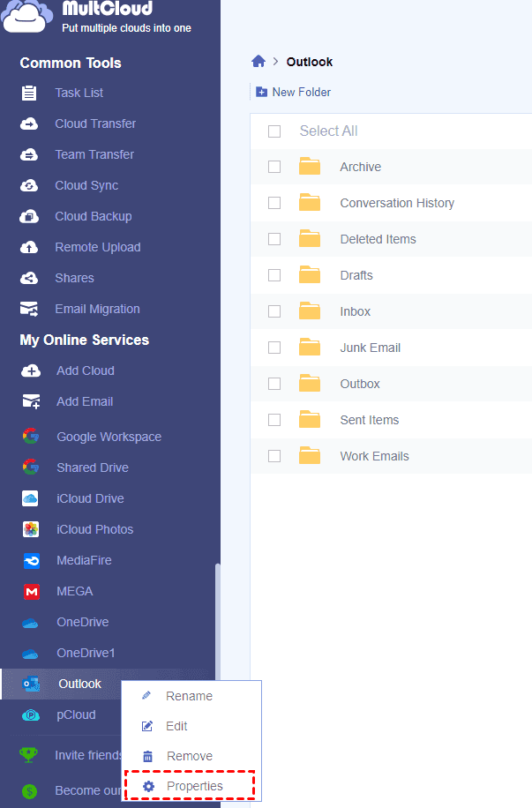Viewport: 532px width, 808px height.
Task: Check the Work Emails checkbox
Action: pos(274,456)
